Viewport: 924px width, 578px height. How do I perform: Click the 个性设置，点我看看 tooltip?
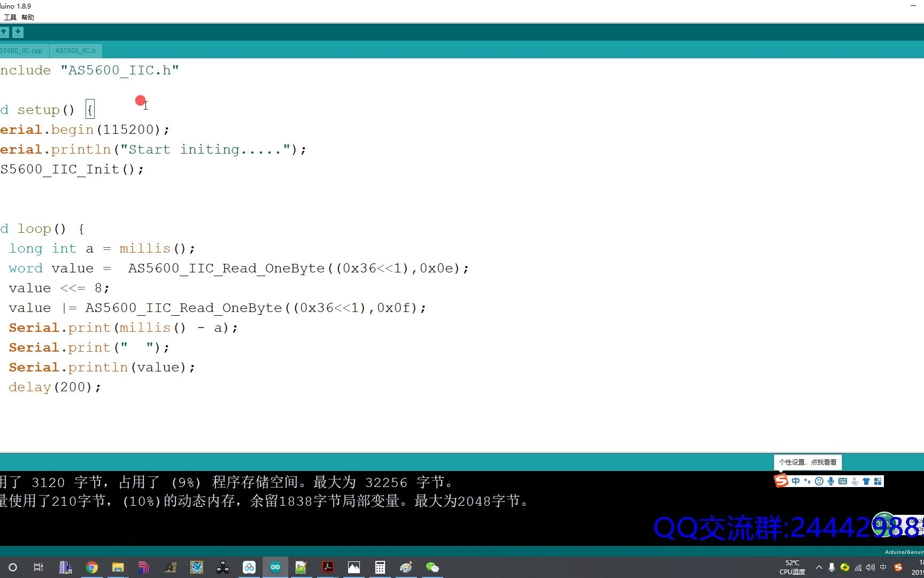(x=808, y=462)
